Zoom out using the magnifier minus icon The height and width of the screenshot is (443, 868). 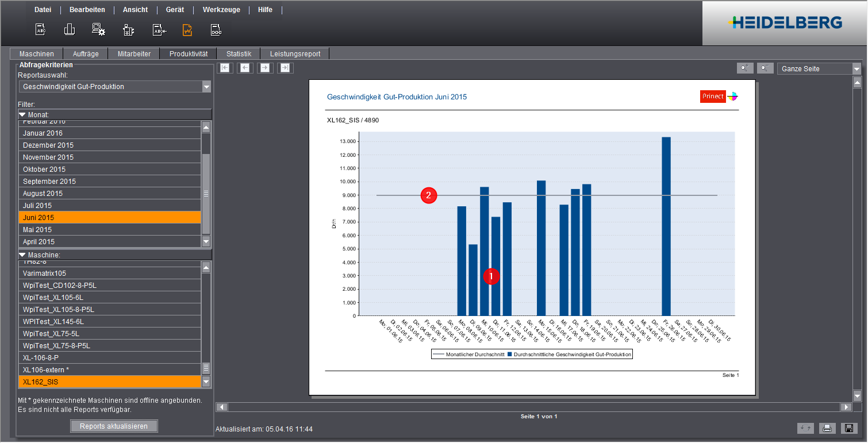tap(765, 68)
